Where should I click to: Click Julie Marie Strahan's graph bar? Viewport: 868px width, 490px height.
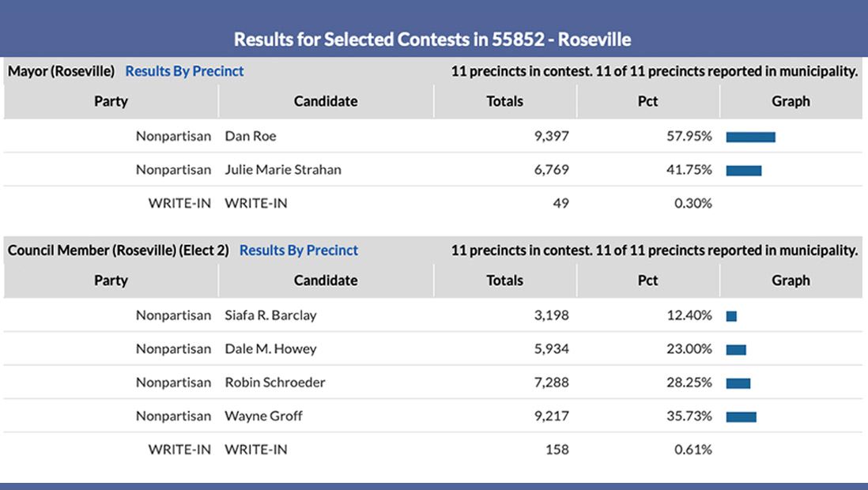coord(743,168)
